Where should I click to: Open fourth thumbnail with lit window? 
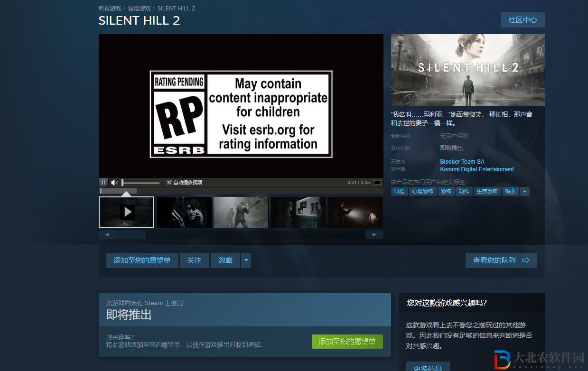298,212
